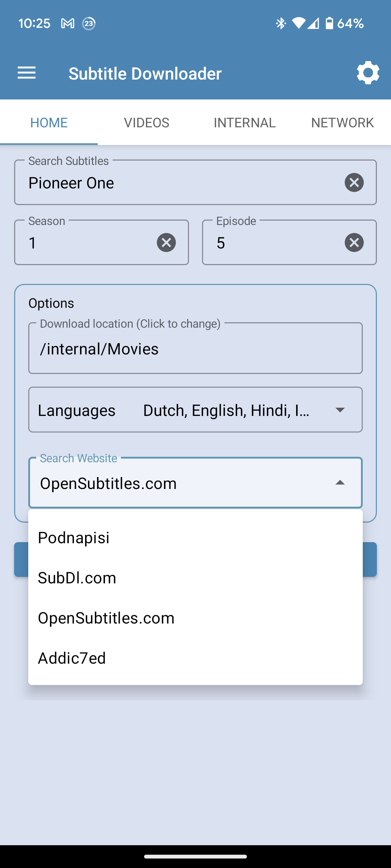Switch to the INTERNAL tab
The width and height of the screenshot is (391, 868).
pos(244,123)
